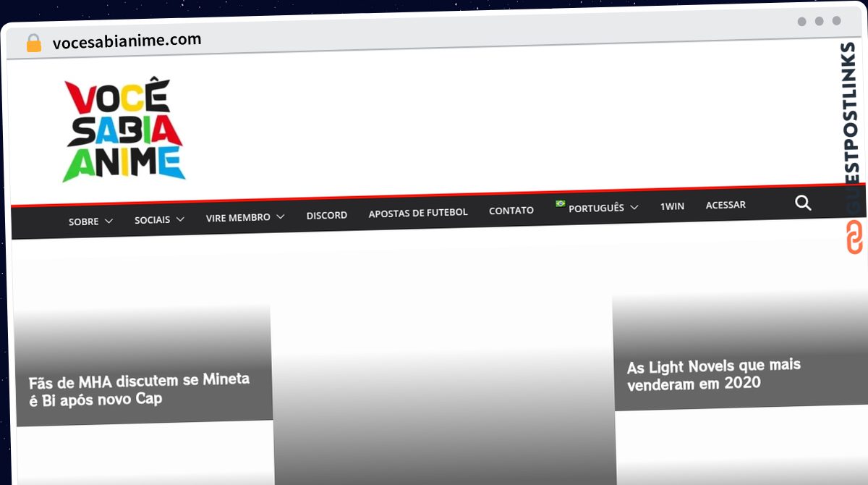Viewport: 868px width, 485px height.
Task: Expand the Vire Membro chevron
Action: (280, 216)
